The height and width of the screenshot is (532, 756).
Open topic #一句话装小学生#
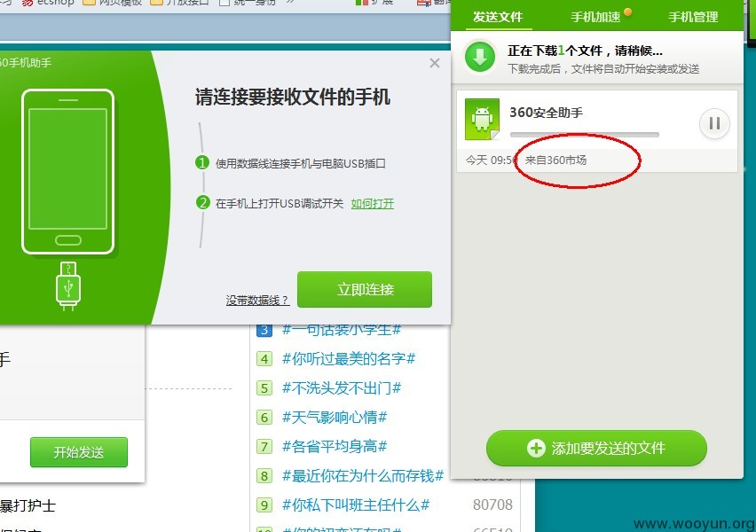tap(342, 330)
